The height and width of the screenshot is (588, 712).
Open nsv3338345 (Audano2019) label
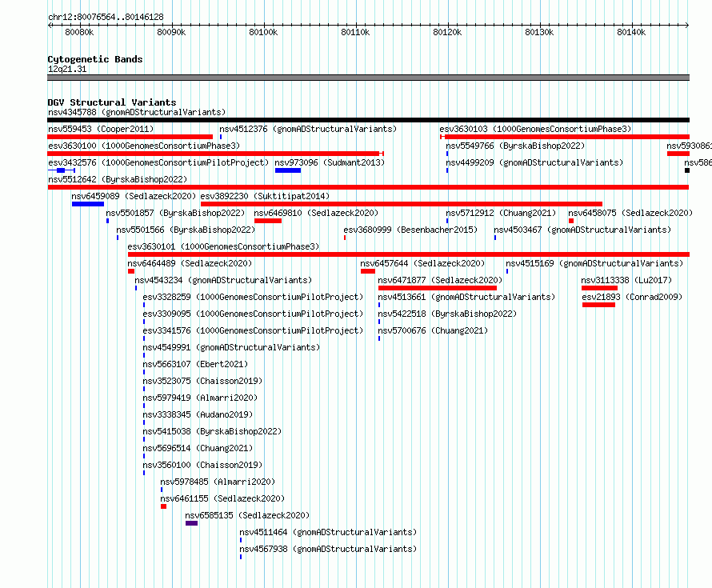click(x=198, y=414)
